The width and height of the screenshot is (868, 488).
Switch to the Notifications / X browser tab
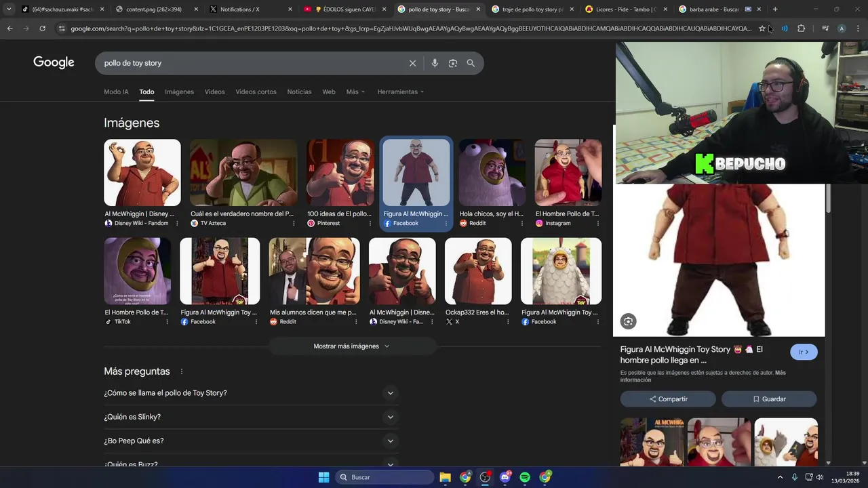pyautogui.click(x=250, y=9)
